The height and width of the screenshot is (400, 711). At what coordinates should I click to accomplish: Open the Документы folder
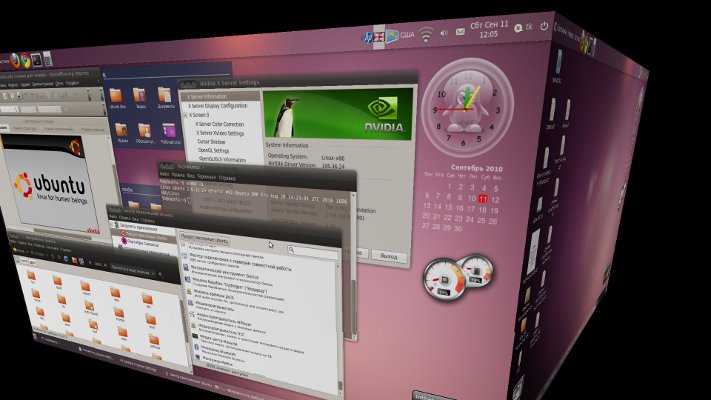point(166,98)
